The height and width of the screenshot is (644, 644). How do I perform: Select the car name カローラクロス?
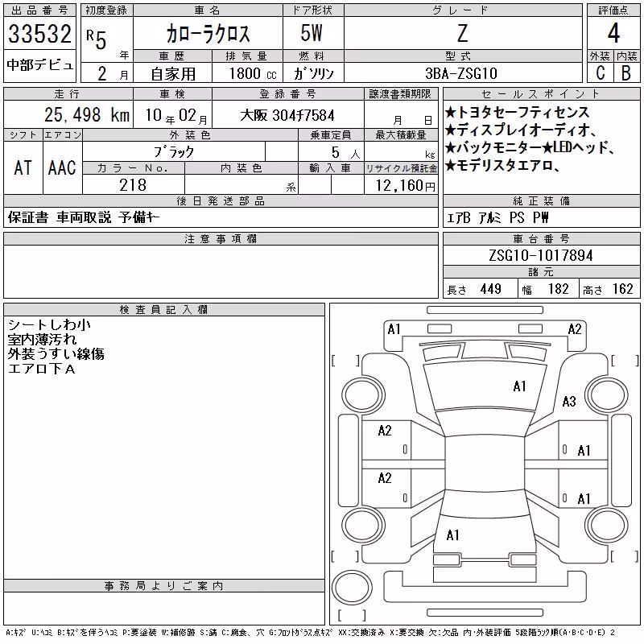click(x=208, y=34)
